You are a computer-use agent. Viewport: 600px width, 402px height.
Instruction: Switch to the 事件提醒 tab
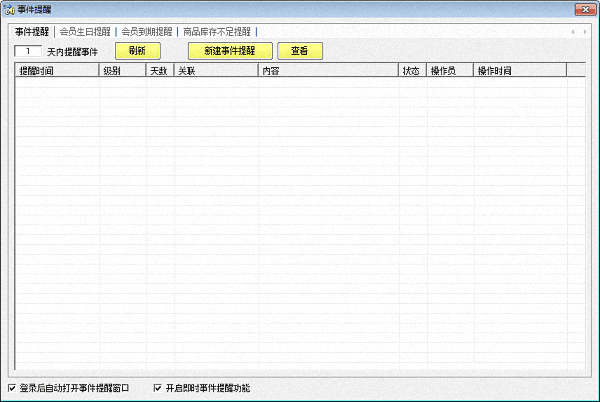(32, 32)
